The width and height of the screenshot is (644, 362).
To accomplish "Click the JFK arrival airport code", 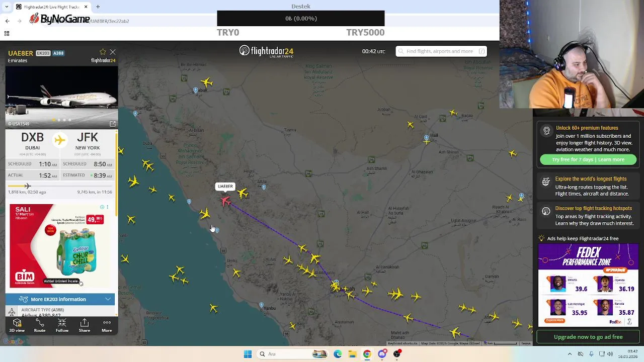I will tap(88, 138).
